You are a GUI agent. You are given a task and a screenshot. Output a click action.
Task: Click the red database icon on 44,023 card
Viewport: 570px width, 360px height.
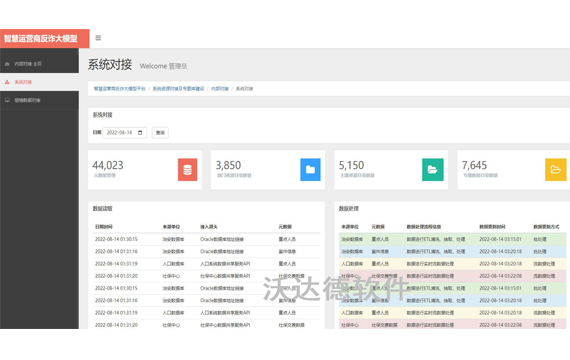(188, 170)
